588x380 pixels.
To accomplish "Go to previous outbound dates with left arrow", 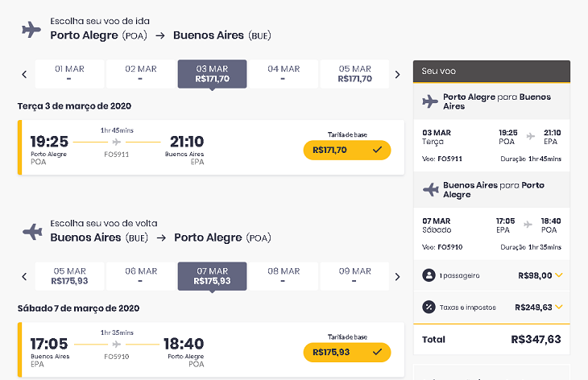I will click(x=24, y=74).
